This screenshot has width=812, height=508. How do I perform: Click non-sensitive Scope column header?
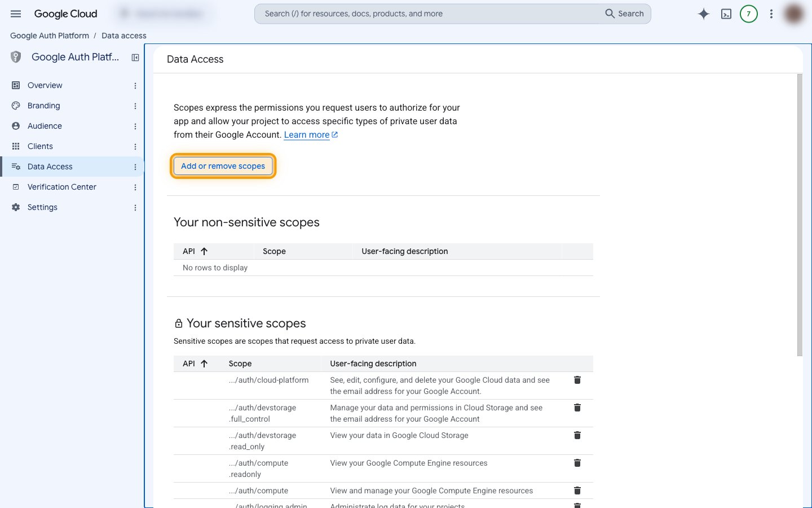[x=274, y=251]
